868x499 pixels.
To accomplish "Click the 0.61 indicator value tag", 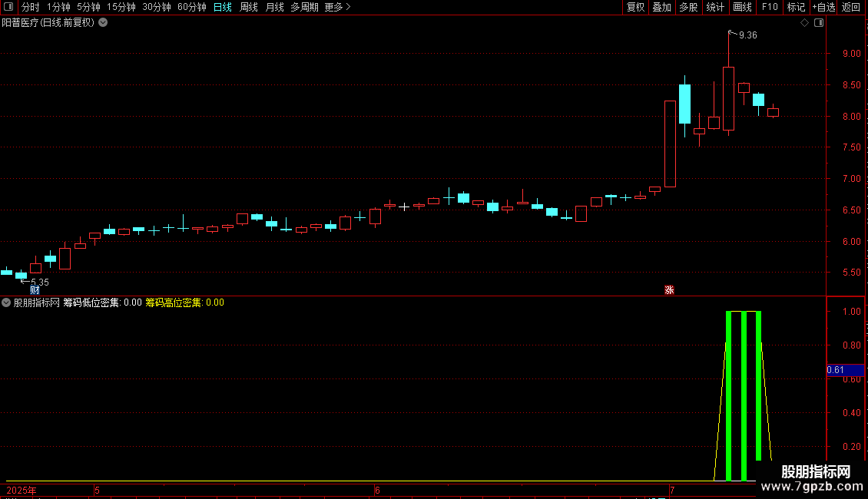I will click(x=845, y=370).
